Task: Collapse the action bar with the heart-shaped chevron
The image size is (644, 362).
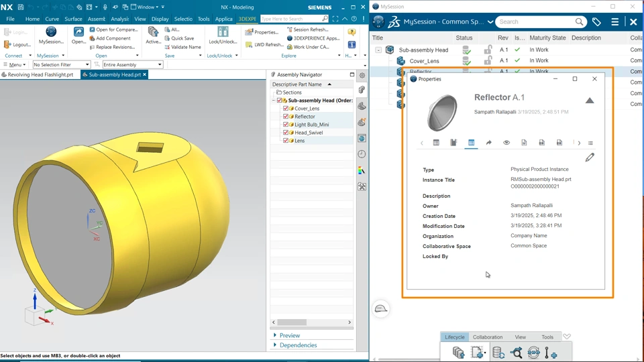Action: pyautogui.click(x=567, y=337)
